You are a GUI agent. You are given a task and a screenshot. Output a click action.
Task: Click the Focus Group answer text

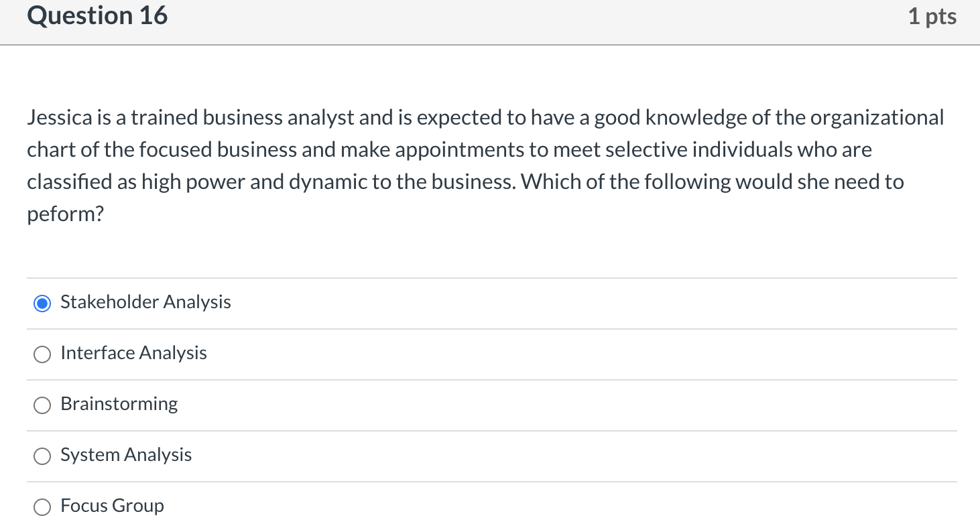pyautogui.click(x=111, y=506)
